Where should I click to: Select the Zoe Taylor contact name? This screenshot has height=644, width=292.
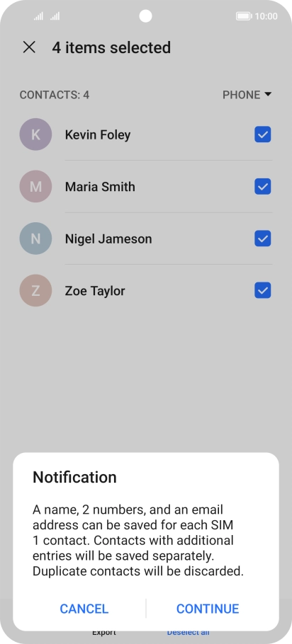[x=95, y=291]
